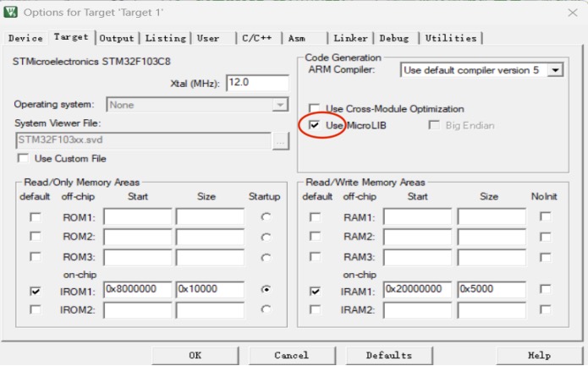Click the RAM2 Size field
Viewport: 588px width, 366px height.
[x=492, y=237]
